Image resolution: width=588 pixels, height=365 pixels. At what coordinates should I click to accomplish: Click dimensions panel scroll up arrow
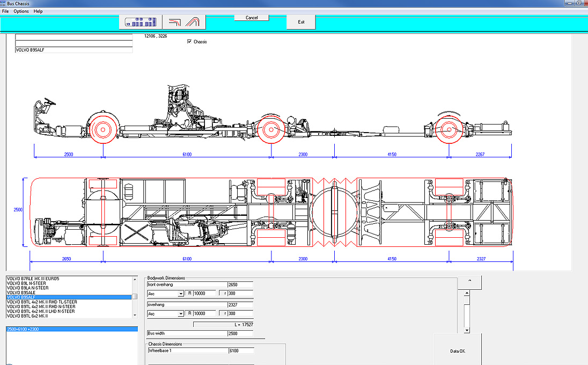click(x=467, y=293)
